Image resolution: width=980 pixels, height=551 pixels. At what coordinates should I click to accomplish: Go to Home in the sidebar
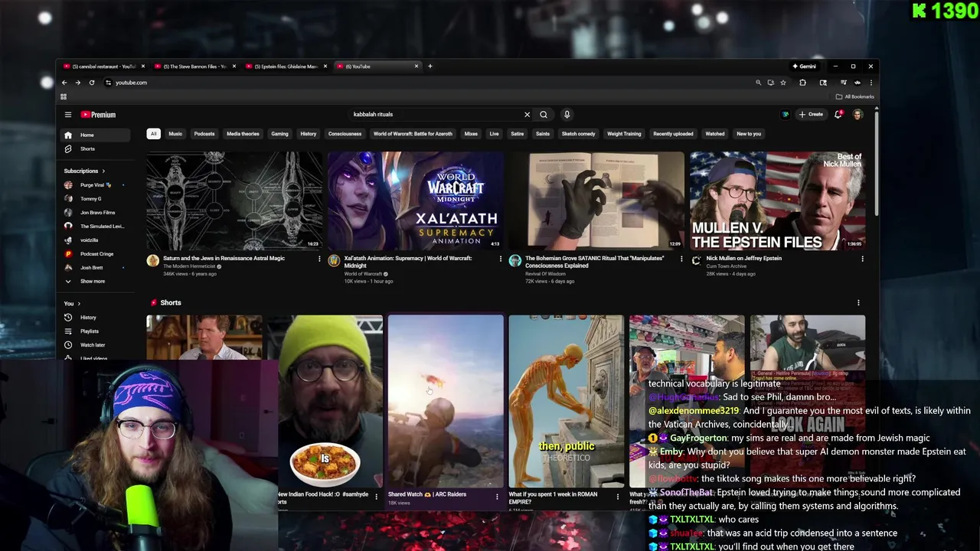pyautogui.click(x=96, y=135)
